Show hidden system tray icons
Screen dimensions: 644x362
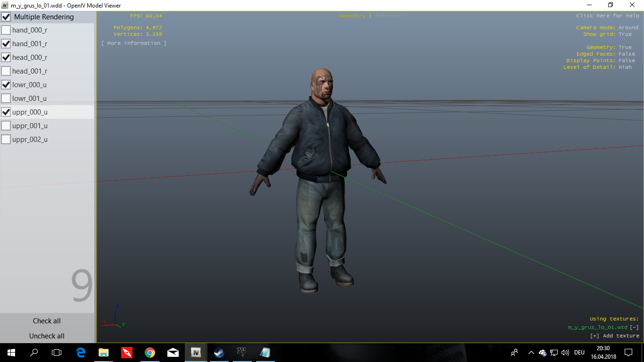531,353
